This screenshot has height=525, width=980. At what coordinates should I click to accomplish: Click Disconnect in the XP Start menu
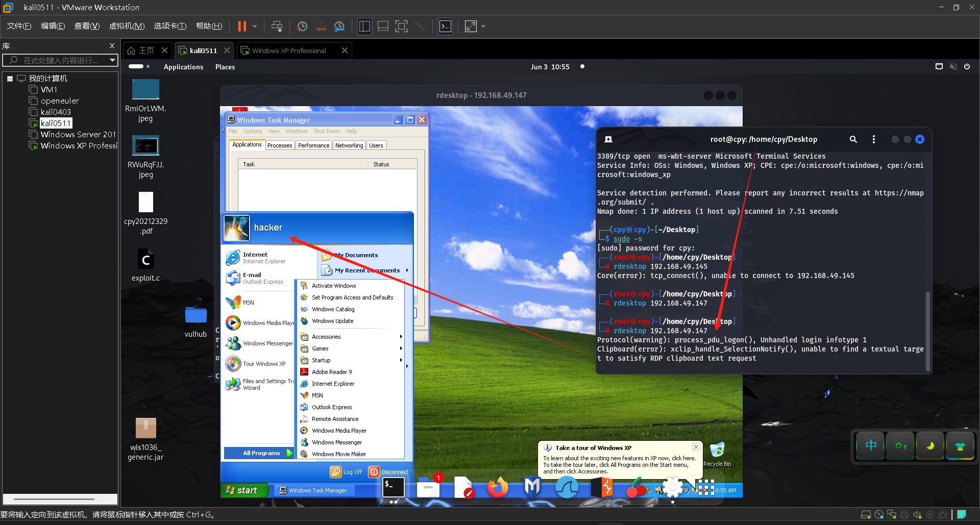coord(388,472)
